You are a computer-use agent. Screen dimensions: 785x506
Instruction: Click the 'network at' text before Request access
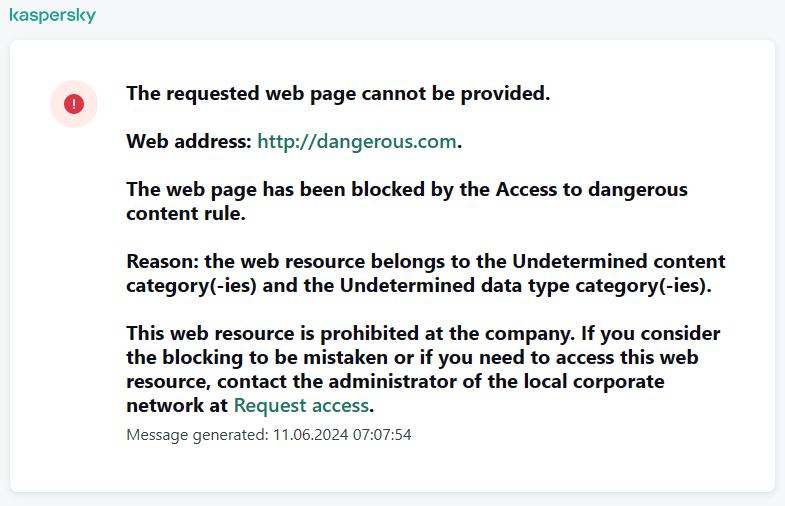point(177,405)
